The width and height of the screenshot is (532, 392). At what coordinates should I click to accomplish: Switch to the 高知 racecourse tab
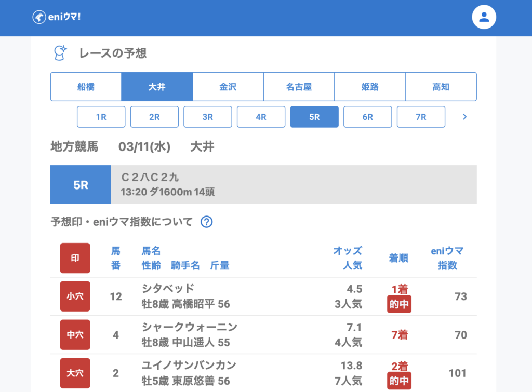tap(441, 87)
